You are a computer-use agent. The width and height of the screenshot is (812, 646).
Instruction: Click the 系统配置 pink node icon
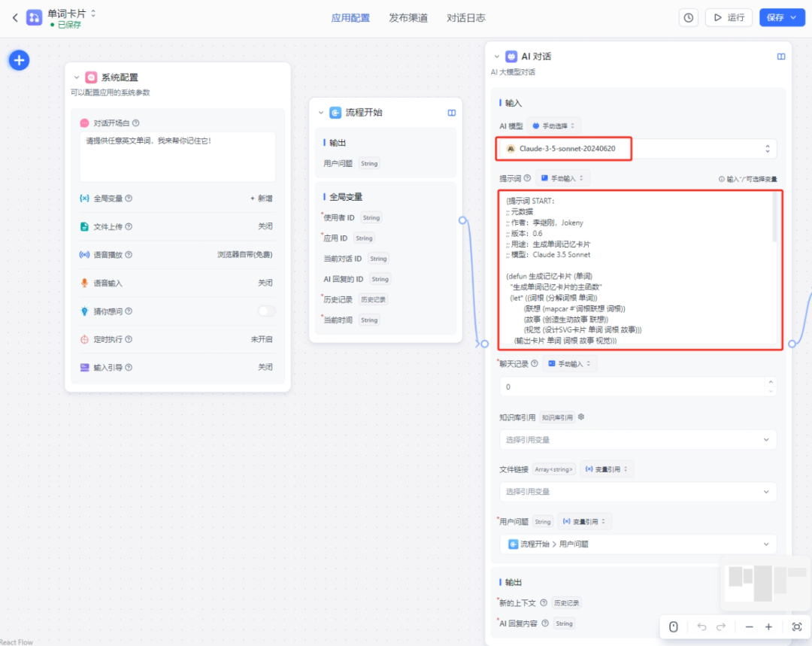pyautogui.click(x=91, y=77)
